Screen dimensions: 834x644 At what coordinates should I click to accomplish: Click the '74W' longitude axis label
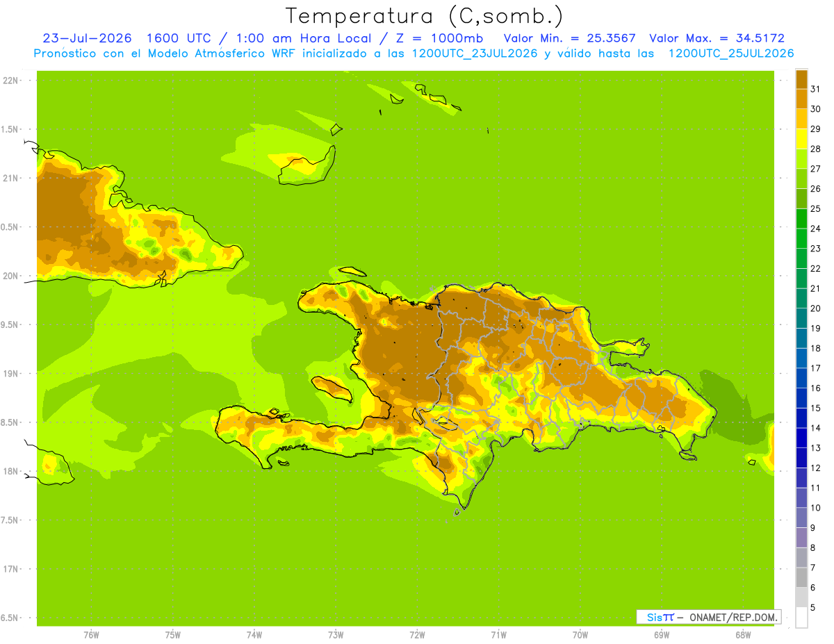pyautogui.click(x=254, y=635)
